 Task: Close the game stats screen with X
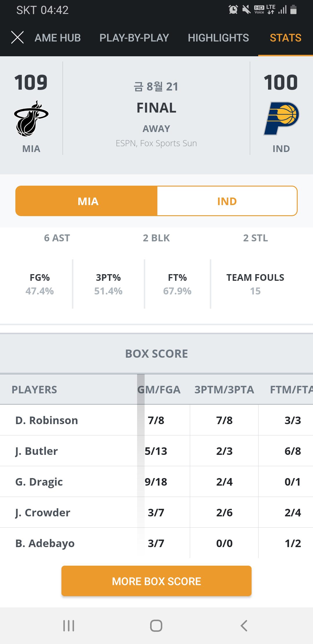17,38
